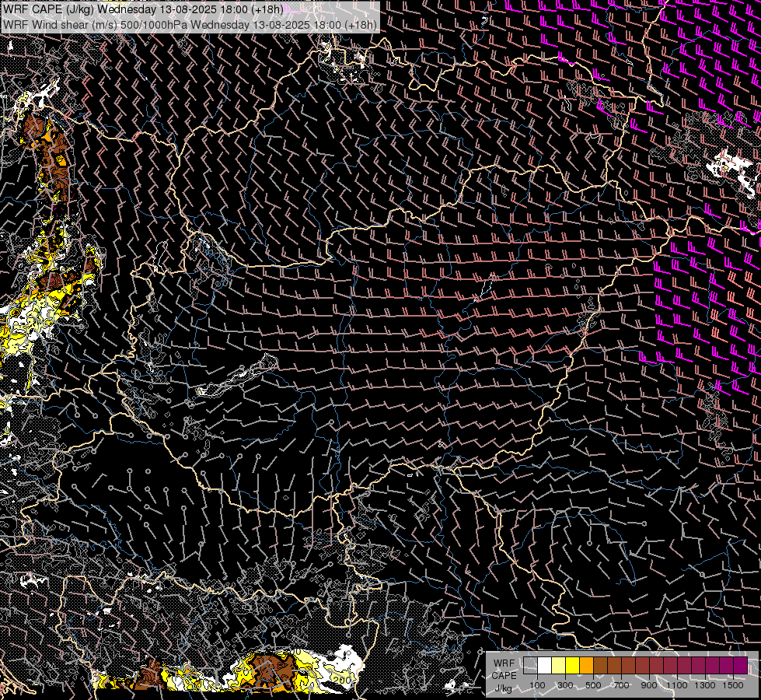Image resolution: width=761 pixels, height=700 pixels.
Task: Click the 300 legend tick label
Action: tap(565, 685)
